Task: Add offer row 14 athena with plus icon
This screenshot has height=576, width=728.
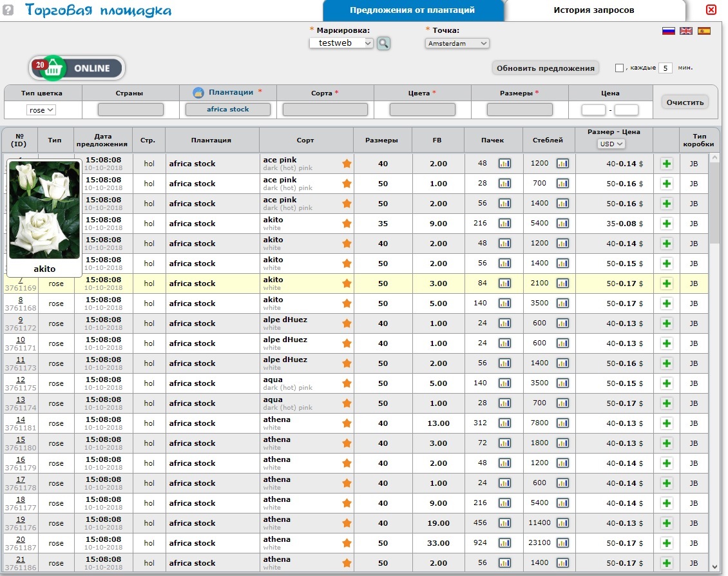Action: (x=666, y=423)
